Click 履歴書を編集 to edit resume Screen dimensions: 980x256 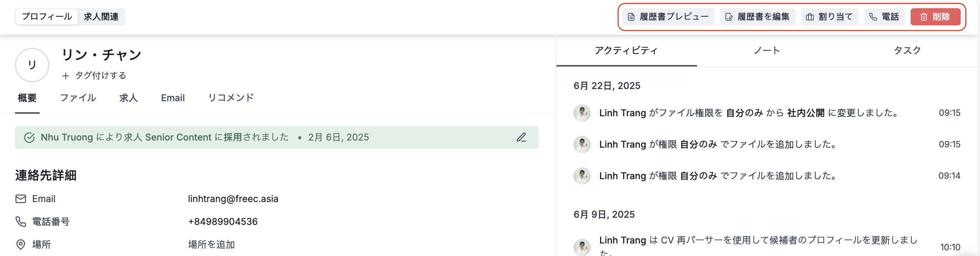point(757,17)
